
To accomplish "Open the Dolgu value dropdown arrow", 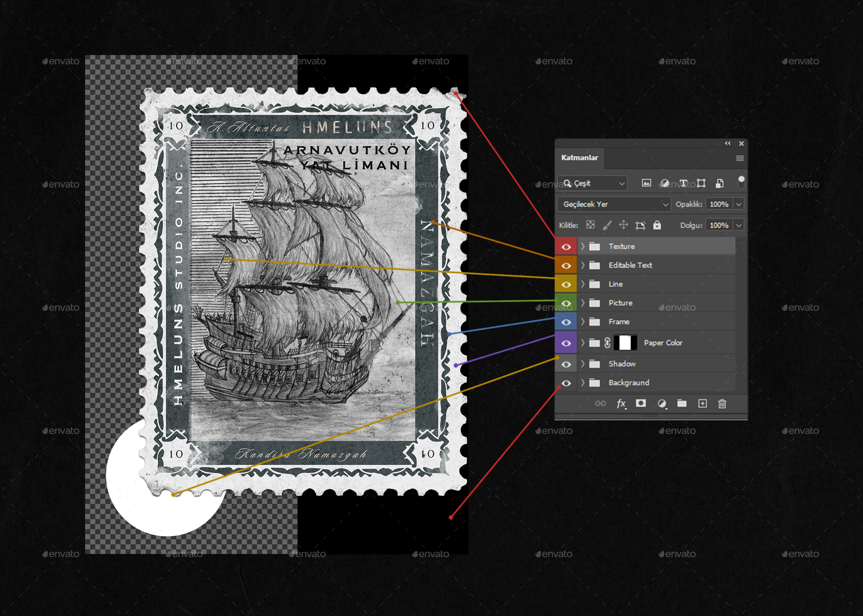I will click(738, 225).
